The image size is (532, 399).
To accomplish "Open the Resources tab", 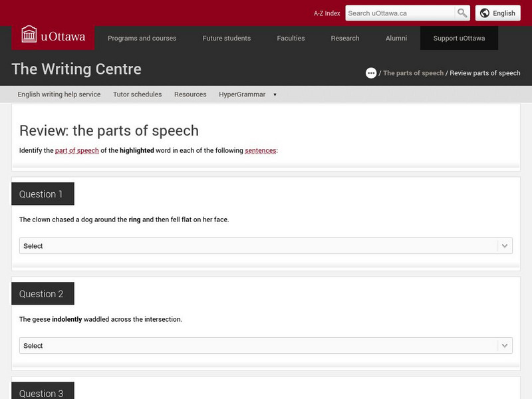I will pyautogui.click(x=190, y=94).
